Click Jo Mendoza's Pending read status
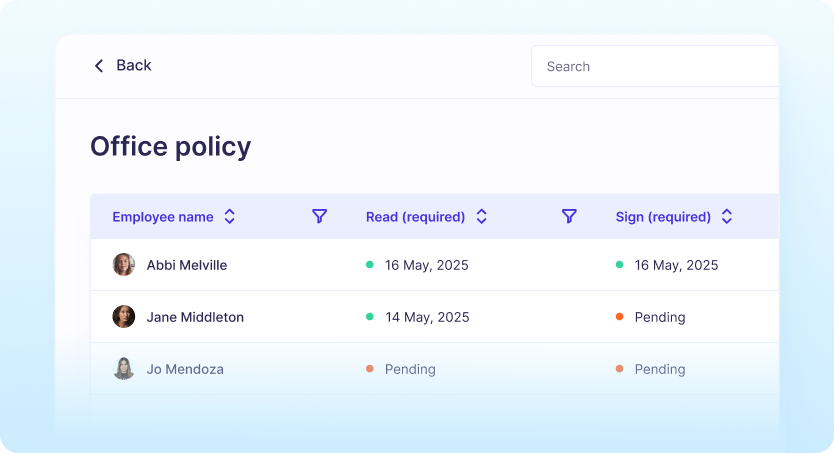The width and height of the screenshot is (834, 453). pos(410,369)
